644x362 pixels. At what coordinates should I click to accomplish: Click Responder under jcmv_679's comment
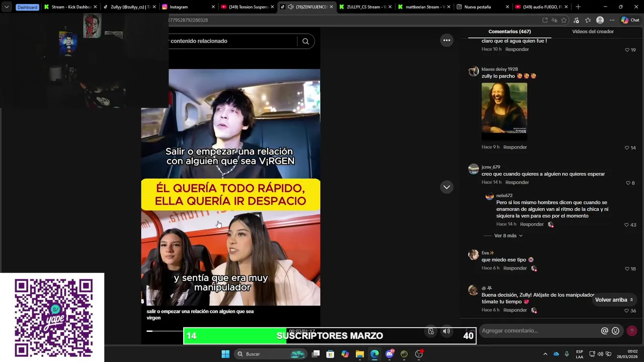(x=517, y=183)
